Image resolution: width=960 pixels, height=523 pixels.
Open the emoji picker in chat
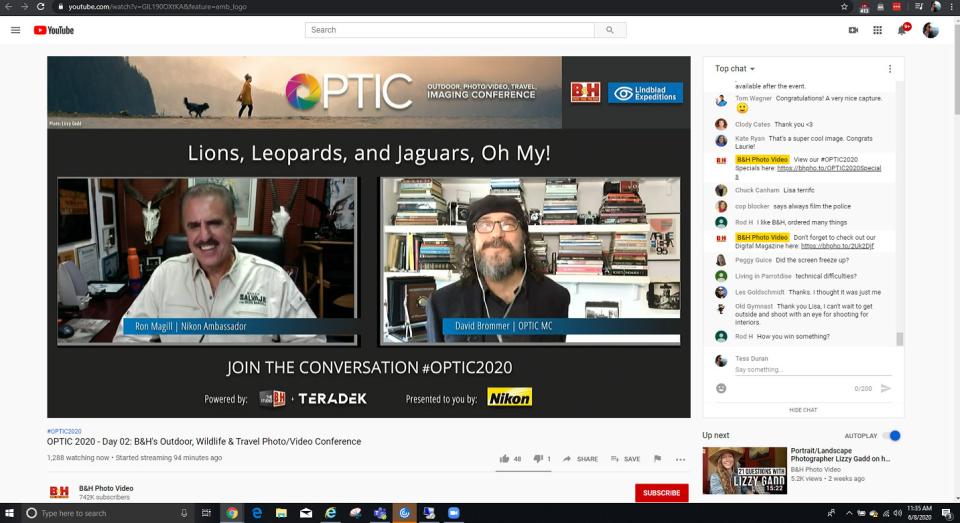[x=721, y=388]
